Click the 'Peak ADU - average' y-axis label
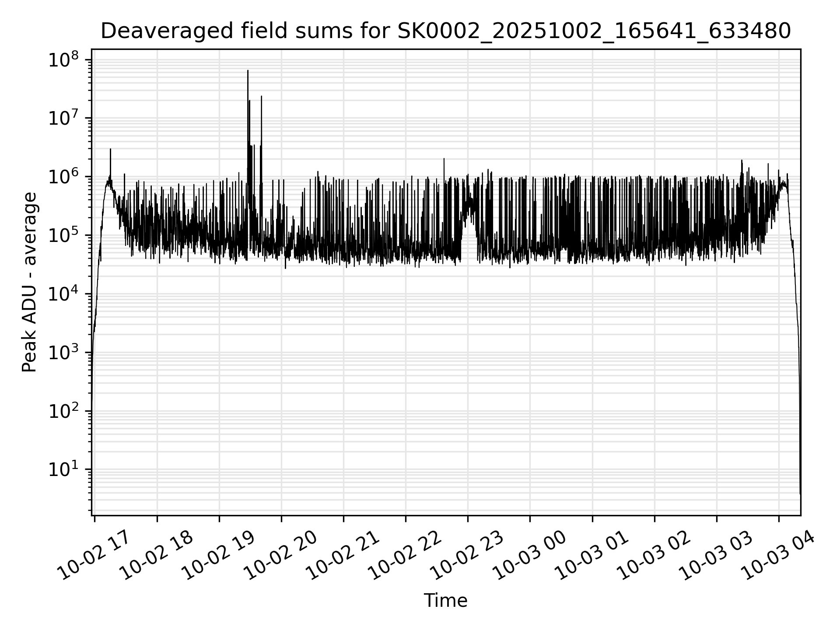Viewport: 840px width, 630px height. tap(30, 283)
